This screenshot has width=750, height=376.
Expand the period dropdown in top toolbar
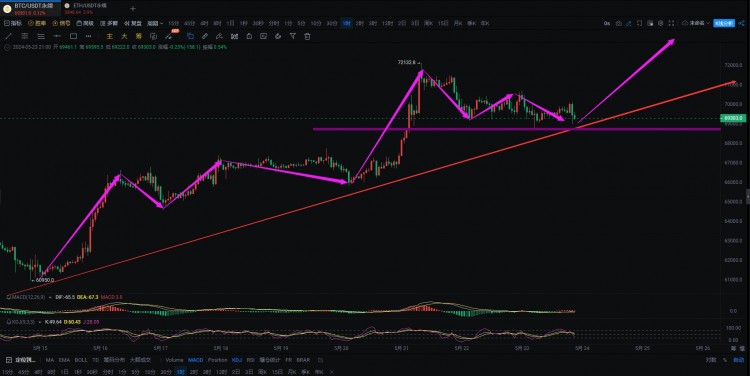(x=154, y=23)
